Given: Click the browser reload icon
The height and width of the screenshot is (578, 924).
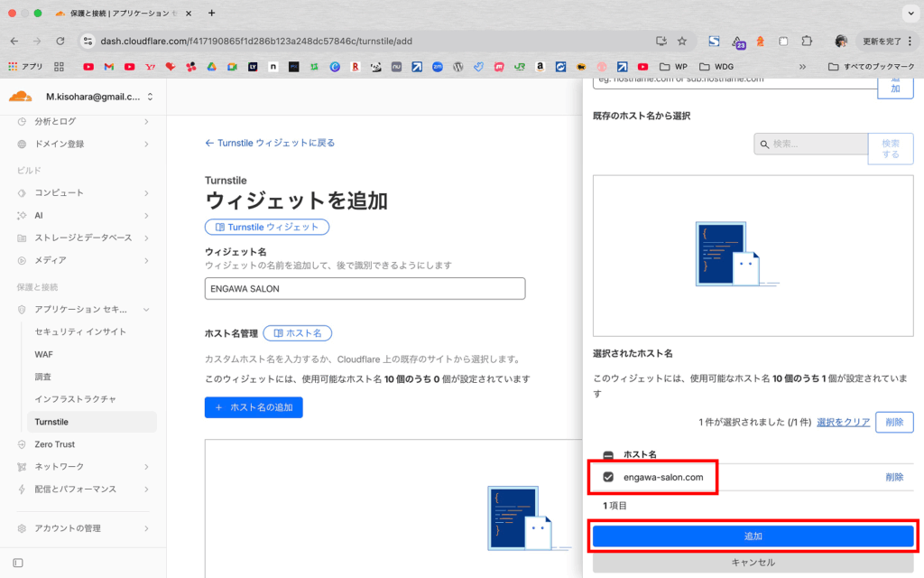Looking at the screenshot, I should click(60, 41).
